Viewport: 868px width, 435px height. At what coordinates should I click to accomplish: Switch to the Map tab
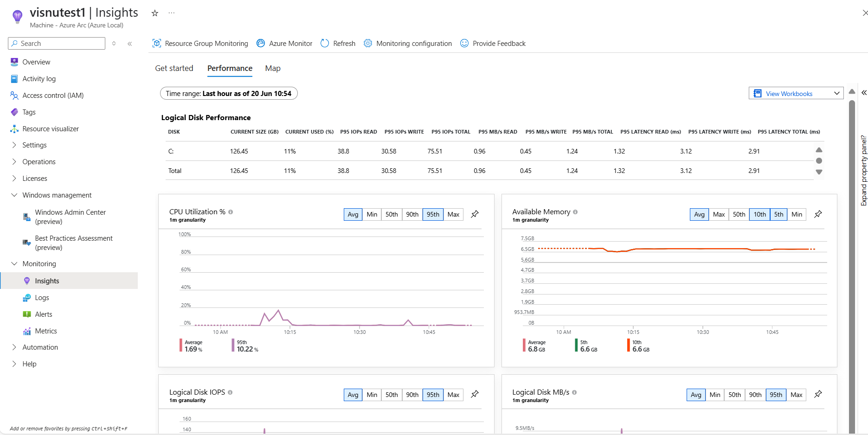(273, 68)
